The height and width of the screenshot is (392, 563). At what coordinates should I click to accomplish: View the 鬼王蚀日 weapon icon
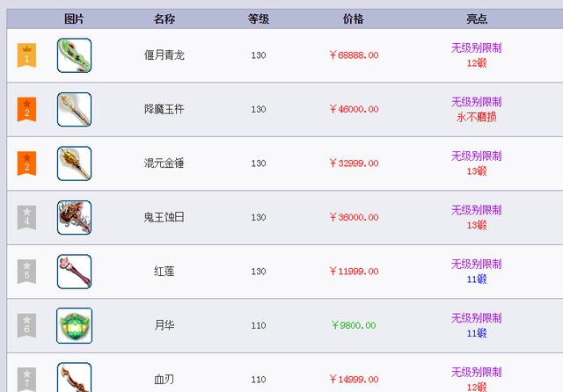(74, 218)
